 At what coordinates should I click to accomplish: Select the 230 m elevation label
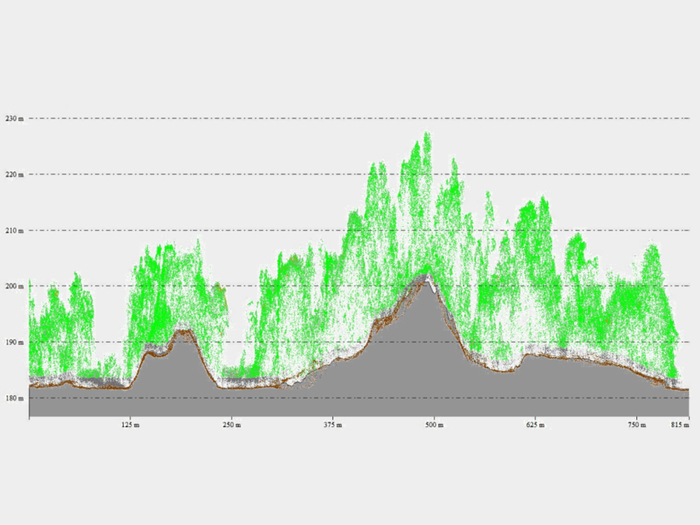[x=14, y=119]
